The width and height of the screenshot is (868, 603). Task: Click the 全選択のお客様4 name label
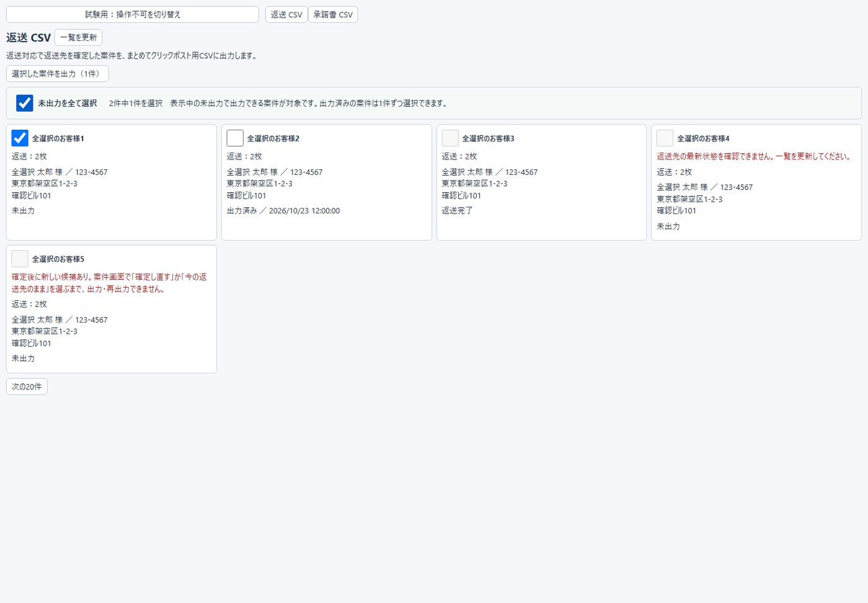(703, 138)
